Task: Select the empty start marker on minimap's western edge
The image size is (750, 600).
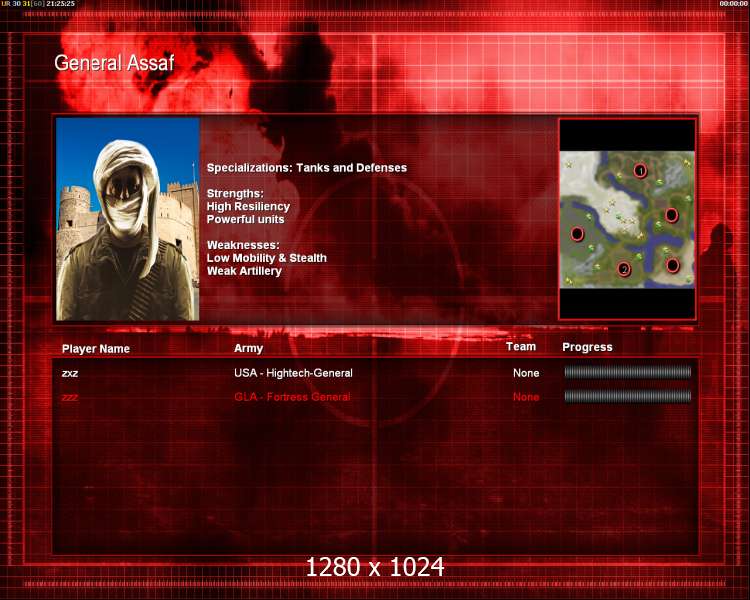Action: [577, 234]
